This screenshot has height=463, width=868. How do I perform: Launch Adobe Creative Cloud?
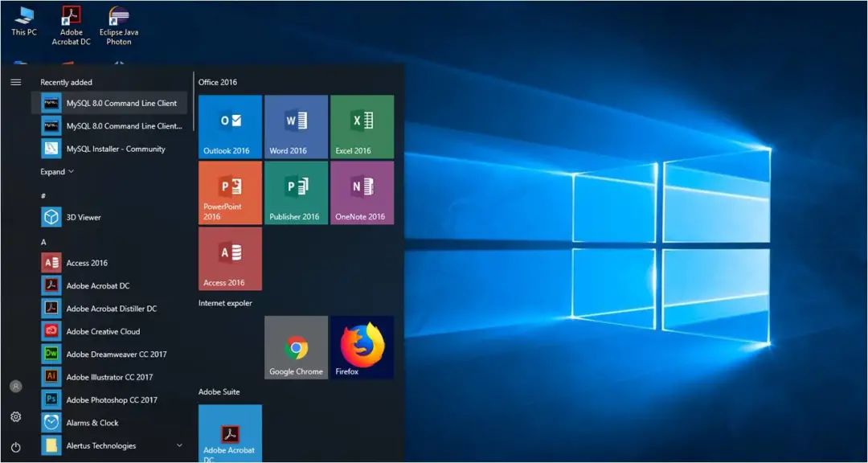tap(109, 331)
